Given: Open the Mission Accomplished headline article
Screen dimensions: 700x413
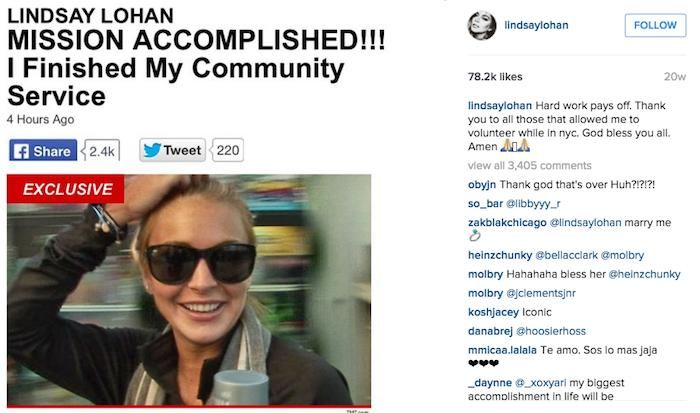Looking at the screenshot, I should point(196,67).
